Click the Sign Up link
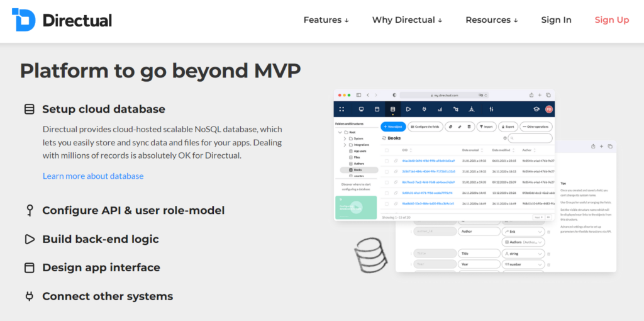The image size is (644, 321). pyautogui.click(x=611, y=20)
